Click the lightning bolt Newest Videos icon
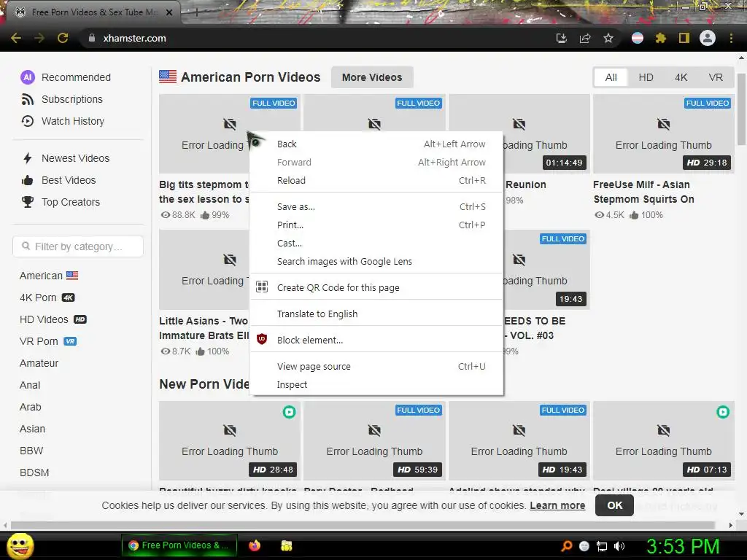This screenshot has height=560, width=747. tap(28, 158)
